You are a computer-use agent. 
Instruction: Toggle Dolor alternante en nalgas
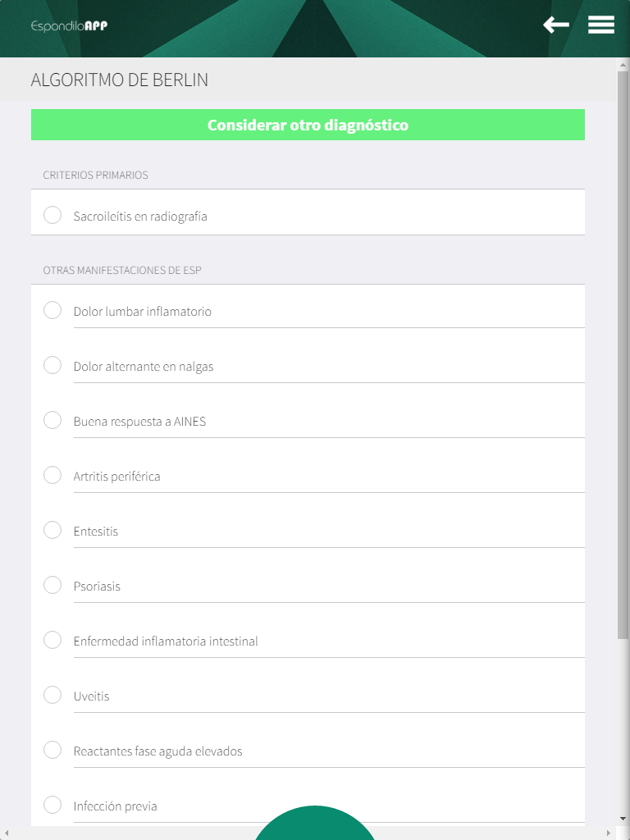point(52,365)
